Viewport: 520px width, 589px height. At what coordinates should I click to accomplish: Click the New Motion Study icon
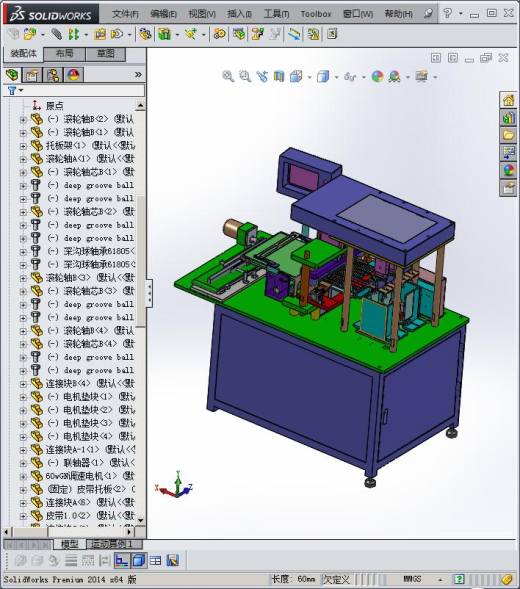tap(220, 34)
